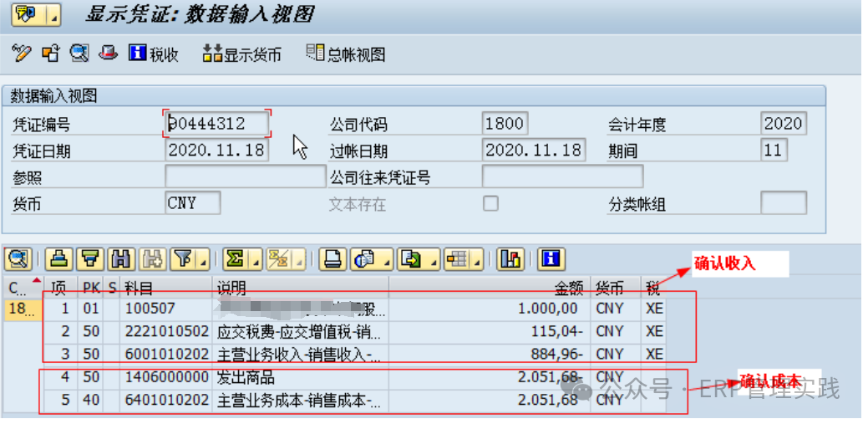Expand the export dropdown in grid toolbar
The width and height of the screenshot is (868, 424).
click(x=433, y=259)
